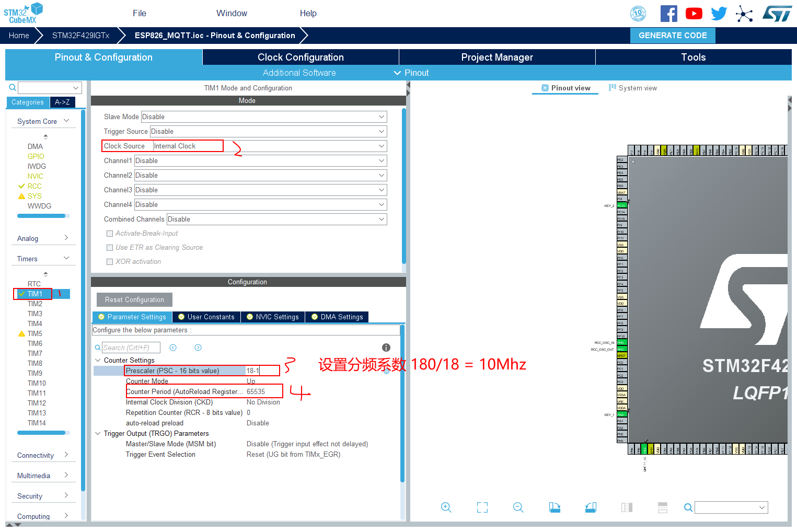The height and width of the screenshot is (532, 797).
Task: Click the STM32F429IGTx breadcrumb
Action: 80,36
